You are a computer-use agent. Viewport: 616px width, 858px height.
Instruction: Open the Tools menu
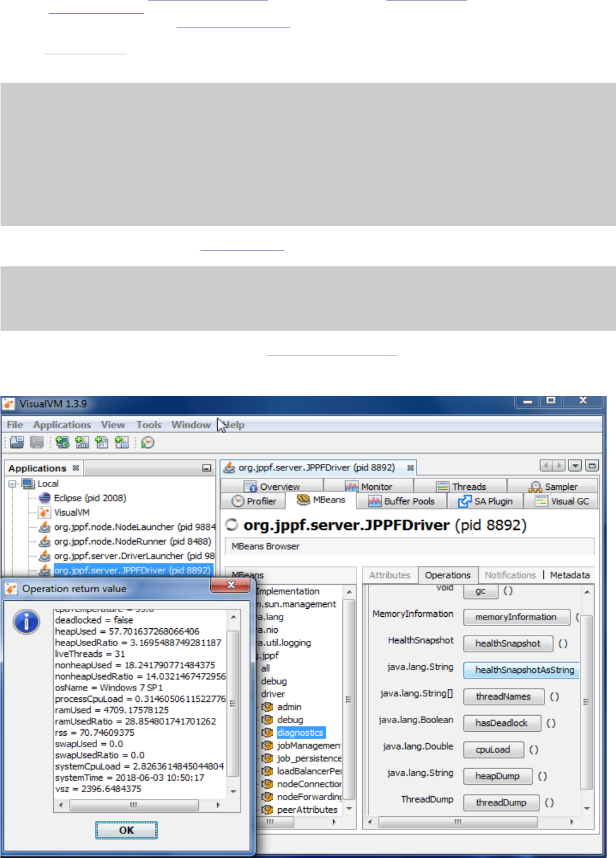point(149,425)
